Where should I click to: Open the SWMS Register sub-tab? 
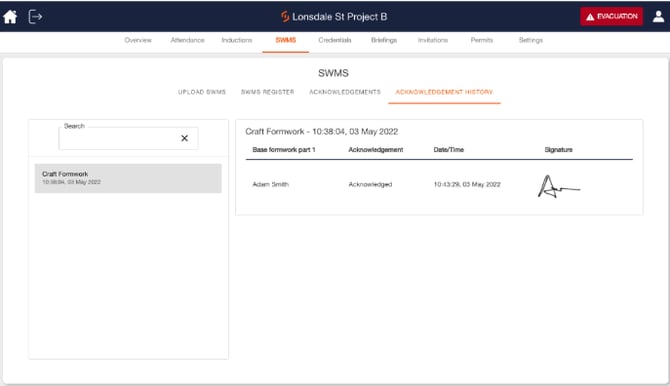pos(267,92)
